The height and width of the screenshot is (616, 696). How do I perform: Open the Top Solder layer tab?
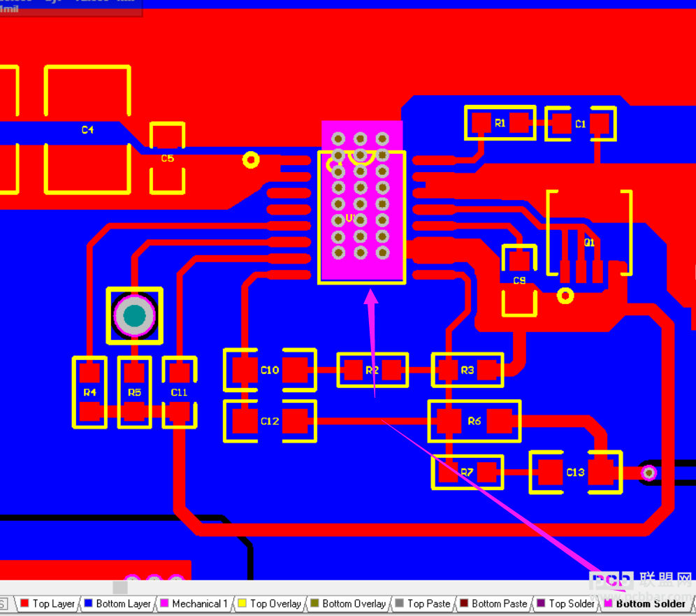566,603
